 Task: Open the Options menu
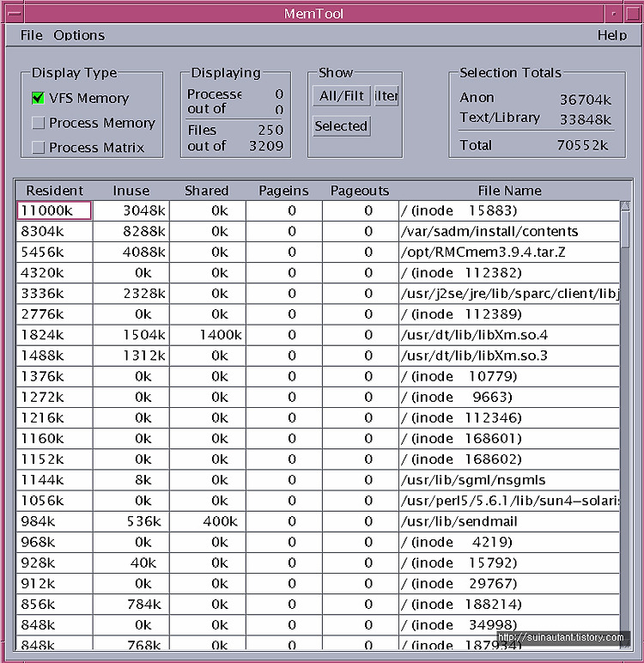tap(79, 35)
